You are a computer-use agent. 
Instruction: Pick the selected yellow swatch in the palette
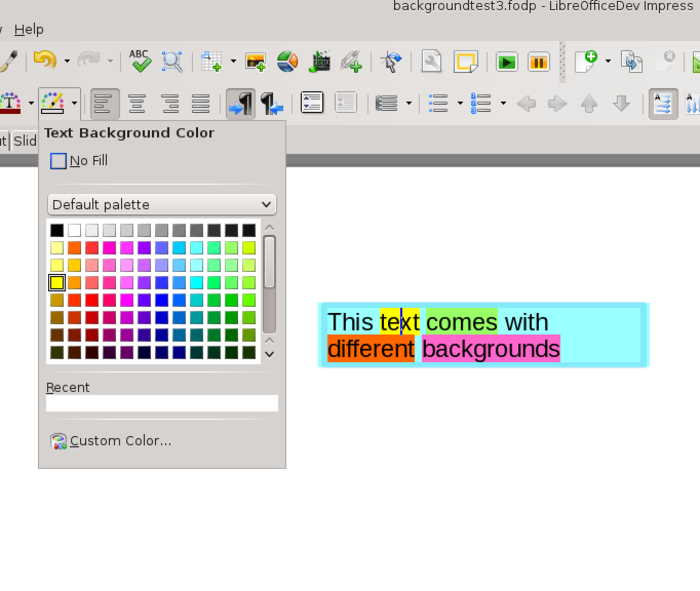tap(57, 283)
